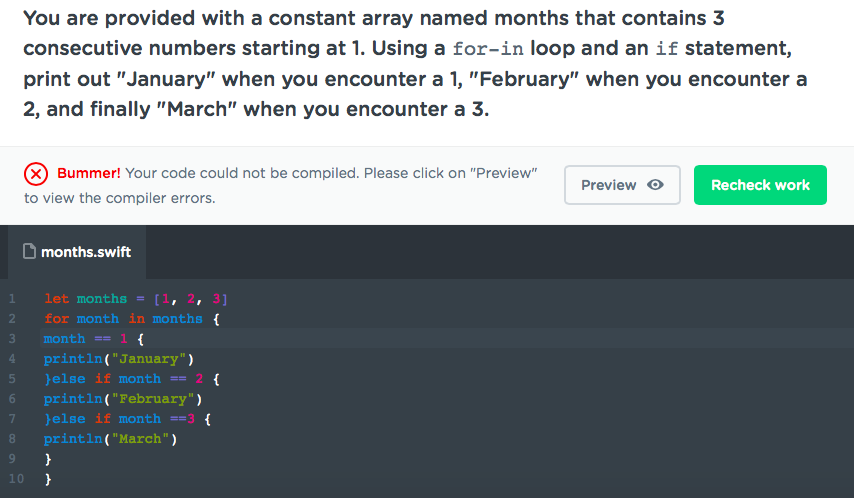854x498 pixels.
Task: Click the file icon beside months.swift
Action: point(29,251)
